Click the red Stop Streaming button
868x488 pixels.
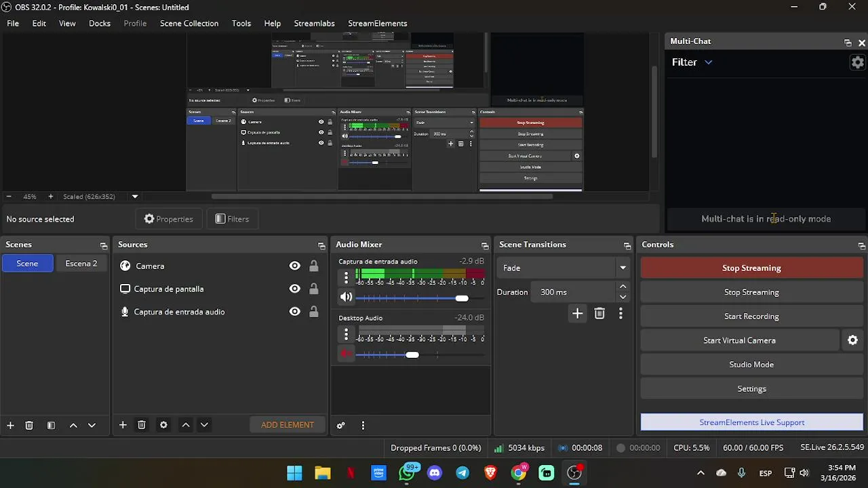click(751, 268)
